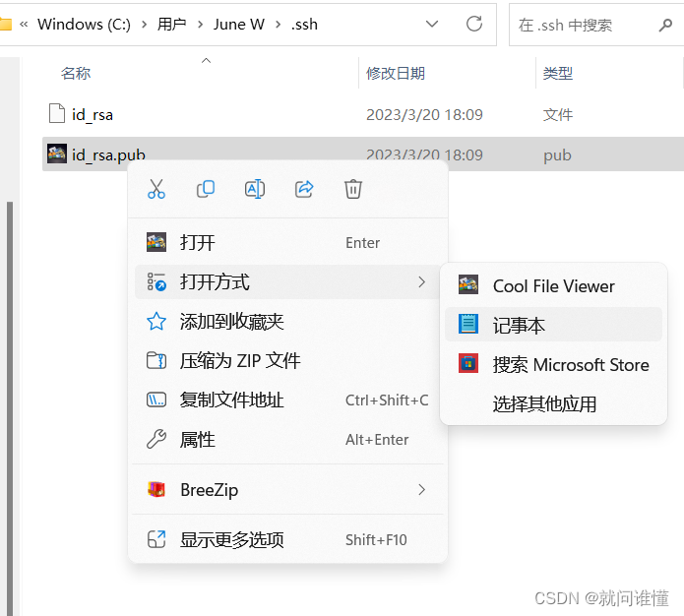This screenshot has width=684, height=616.
Task: Click the show more options icon
Action: 156,539
